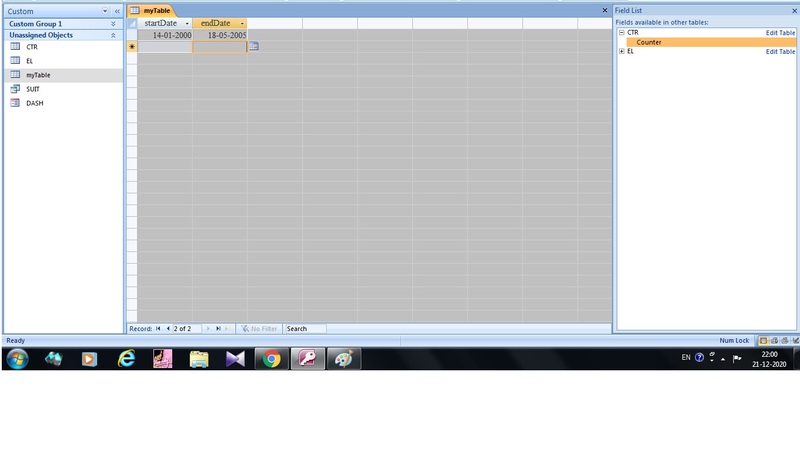Screen dimensions: 800x450
Task: Click the select-all corner of datasheet
Action: click(x=132, y=23)
